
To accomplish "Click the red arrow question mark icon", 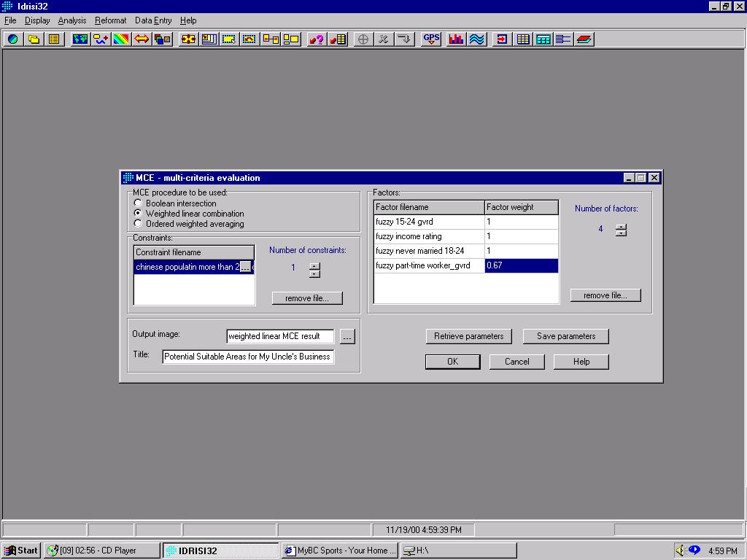I will pyautogui.click(x=316, y=39).
